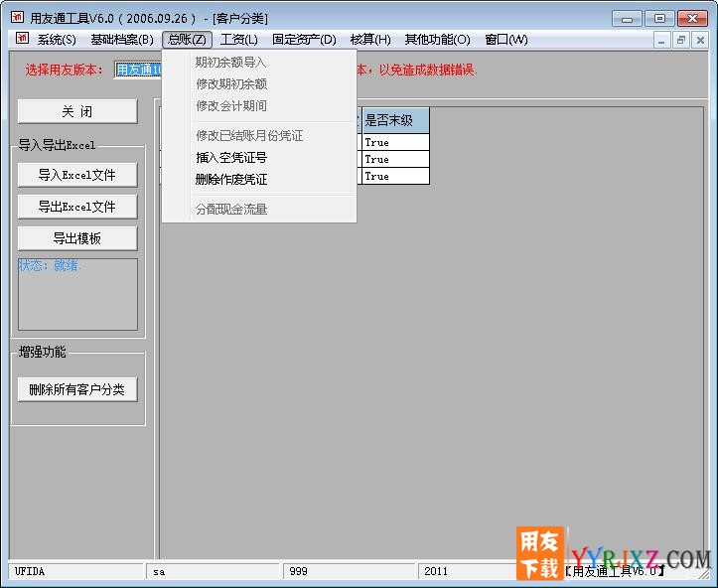Viewport: 718px width, 588px height.
Task: Click the 2011 status bar field
Action: [467, 571]
